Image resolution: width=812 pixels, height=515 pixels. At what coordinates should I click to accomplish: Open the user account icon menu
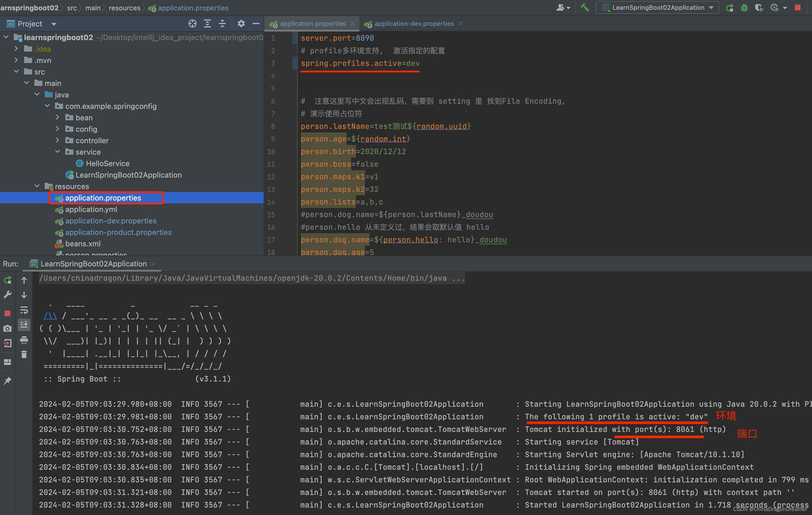coord(563,7)
